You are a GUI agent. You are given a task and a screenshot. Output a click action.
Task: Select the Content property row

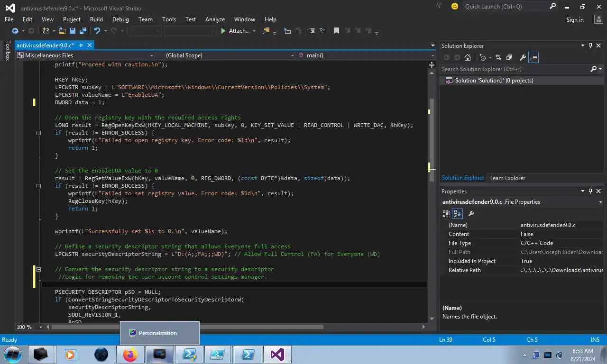[523, 234]
